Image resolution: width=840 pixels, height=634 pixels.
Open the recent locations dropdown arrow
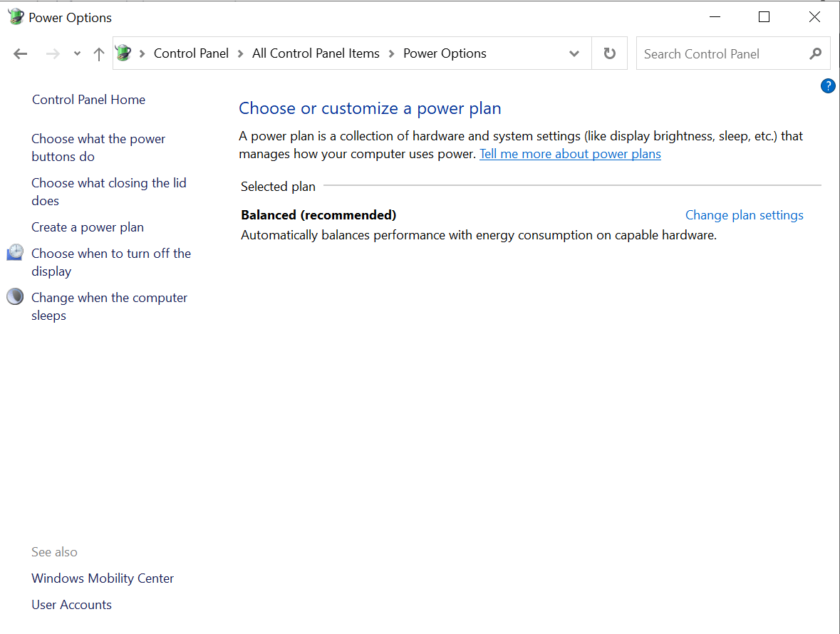pyautogui.click(x=77, y=54)
